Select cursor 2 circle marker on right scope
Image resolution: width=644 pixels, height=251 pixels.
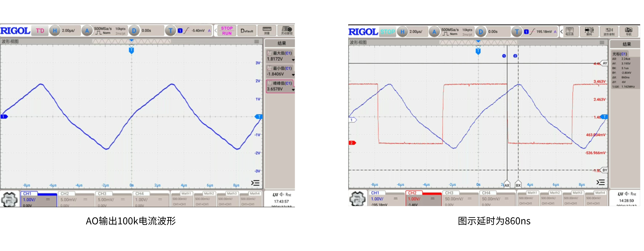tap(515, 56)
